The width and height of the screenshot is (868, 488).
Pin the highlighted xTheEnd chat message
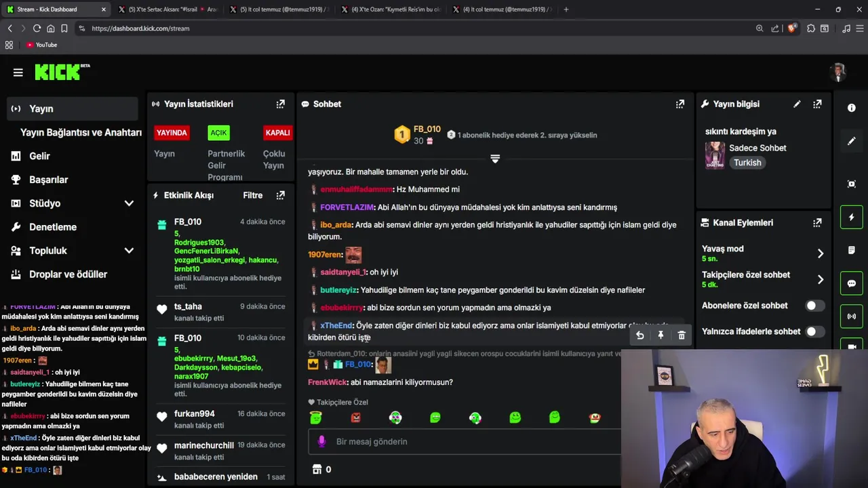point(660,335)
